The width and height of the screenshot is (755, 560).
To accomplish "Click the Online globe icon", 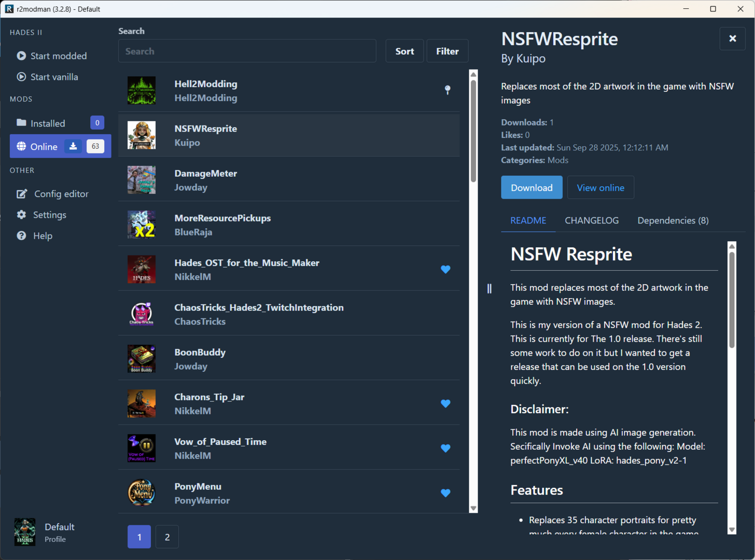I will point(21,146).
